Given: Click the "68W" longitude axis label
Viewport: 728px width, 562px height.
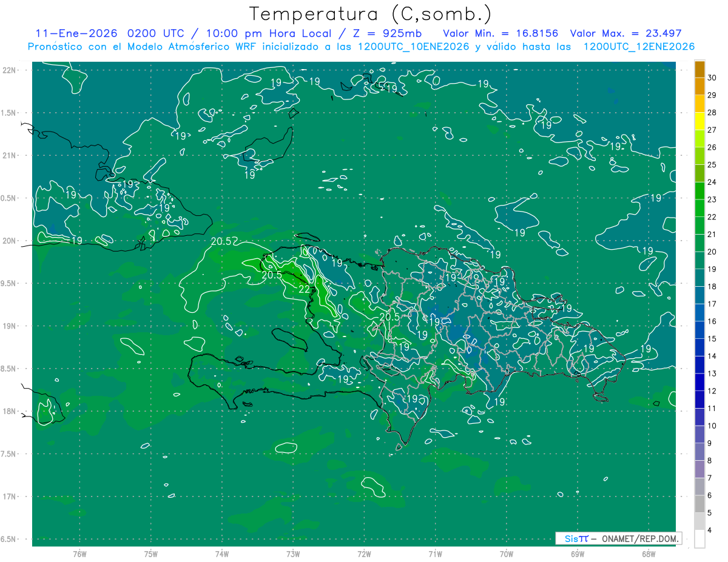Looking at the screenshot, I should (648, 554).
